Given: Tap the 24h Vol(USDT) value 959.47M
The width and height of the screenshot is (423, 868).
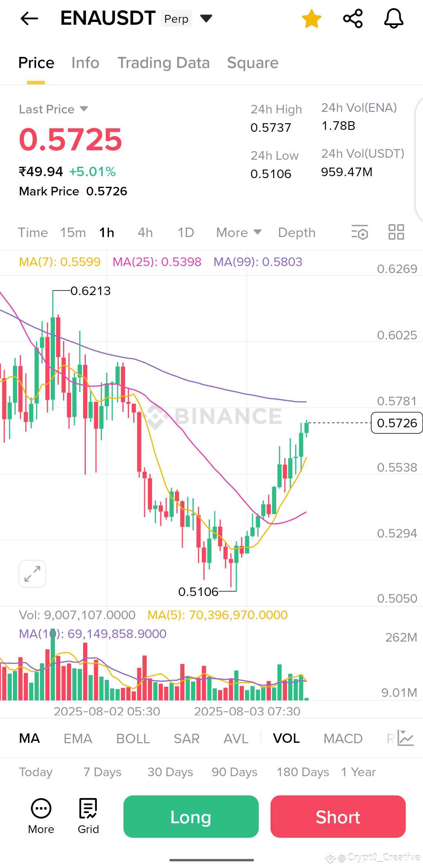Looking at the screenshot, I should pyautogui.click(x=347, y=172).
